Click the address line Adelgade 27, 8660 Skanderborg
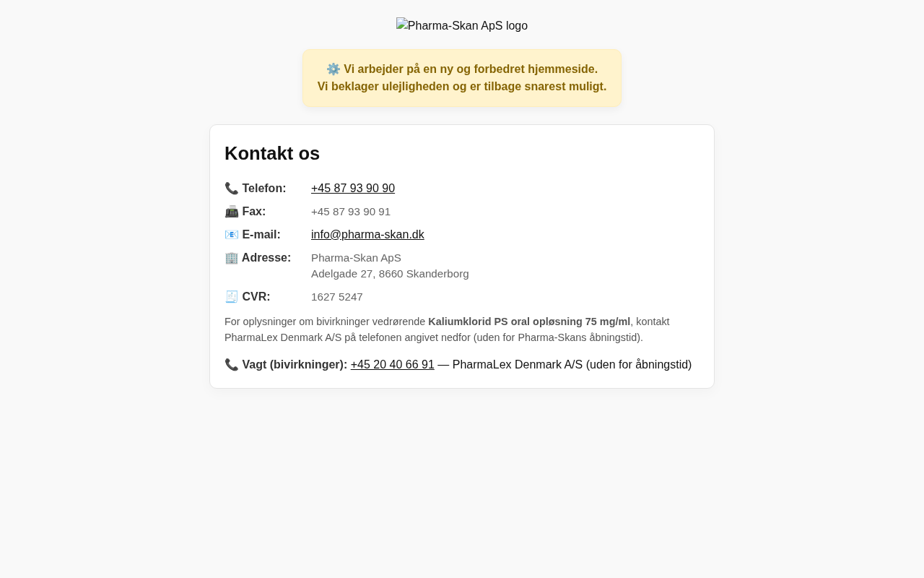The width and height of the screenshot is (924, 578). pyautogui.click(x=390, y=274)
